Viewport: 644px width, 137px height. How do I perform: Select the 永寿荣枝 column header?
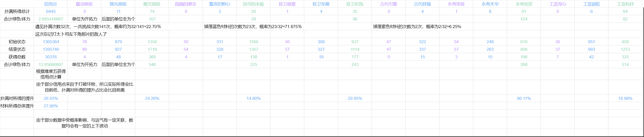[x=456, y=4]
